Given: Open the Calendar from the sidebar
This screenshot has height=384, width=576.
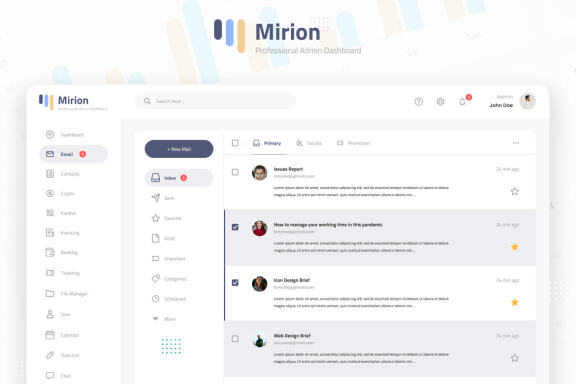Looking at the screenshot, I should pos(62,335).
